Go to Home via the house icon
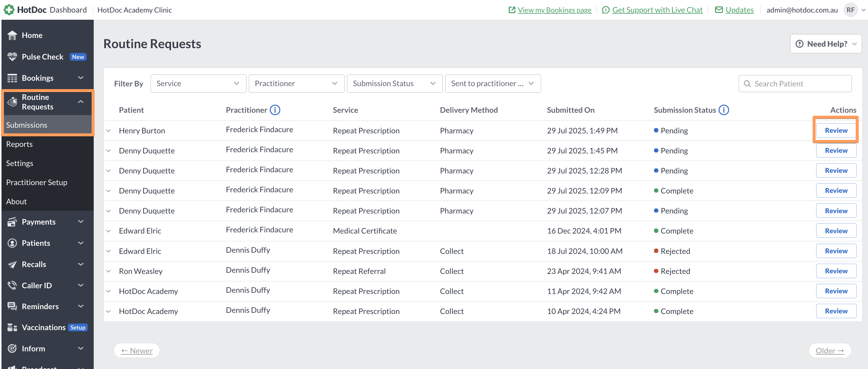Viewport: 868px width, 369px height. point(12,35)
